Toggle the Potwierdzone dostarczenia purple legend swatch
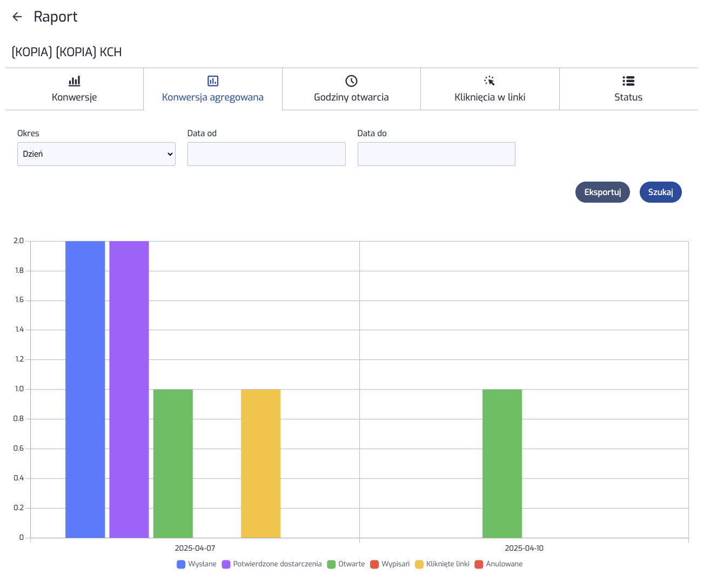Screen dimensions: 704x588 pos(226,564)
